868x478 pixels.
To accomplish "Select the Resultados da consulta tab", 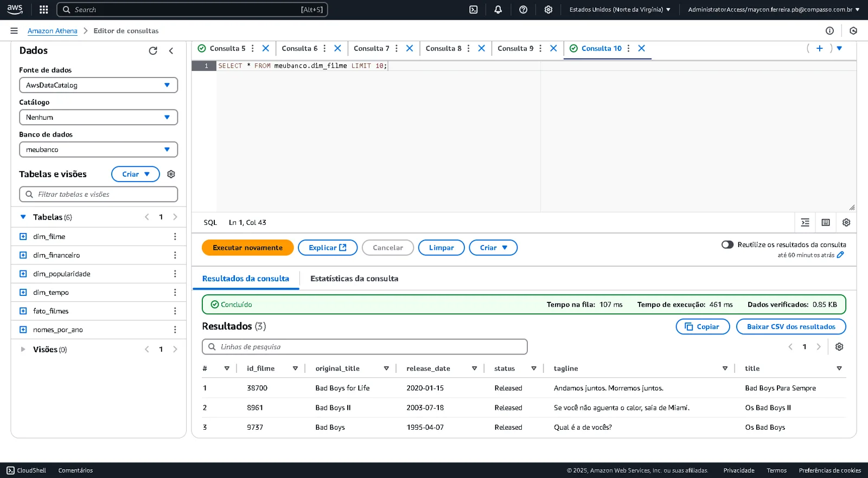I will tap(246, 279).
